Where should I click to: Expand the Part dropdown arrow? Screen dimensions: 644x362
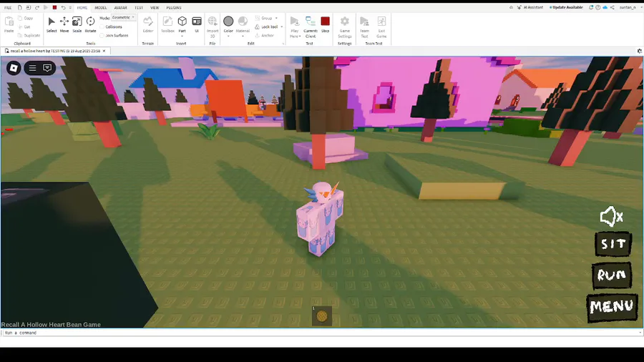pos(182,36)
